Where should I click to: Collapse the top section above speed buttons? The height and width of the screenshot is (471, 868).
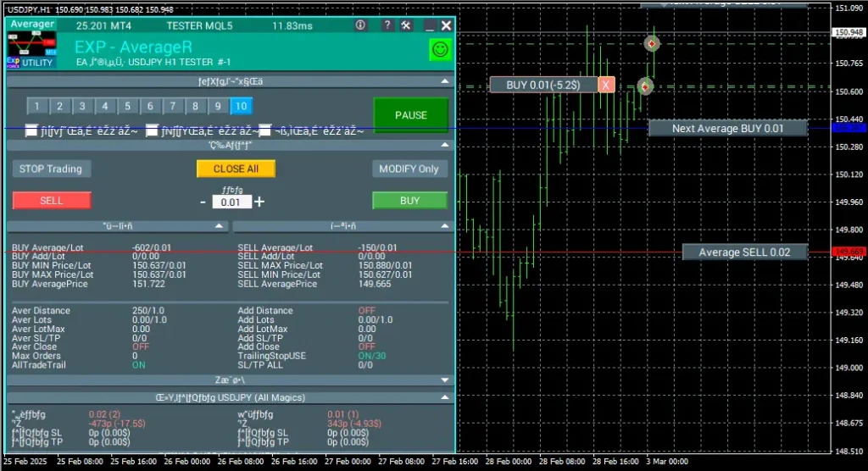coord(444,81)
